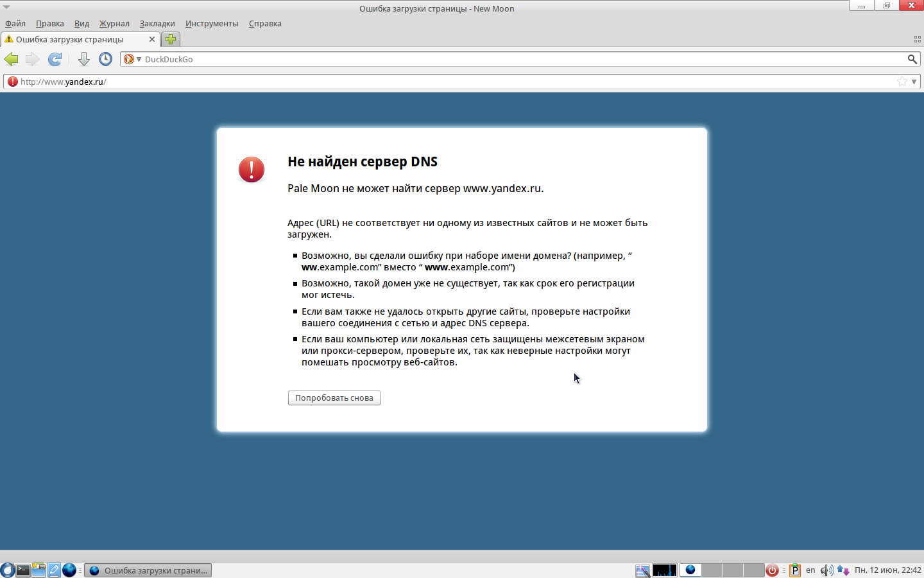This screenshot has width=924, height=578.
Task: Open the system start menu icon
Action: [x=7, y=570]
